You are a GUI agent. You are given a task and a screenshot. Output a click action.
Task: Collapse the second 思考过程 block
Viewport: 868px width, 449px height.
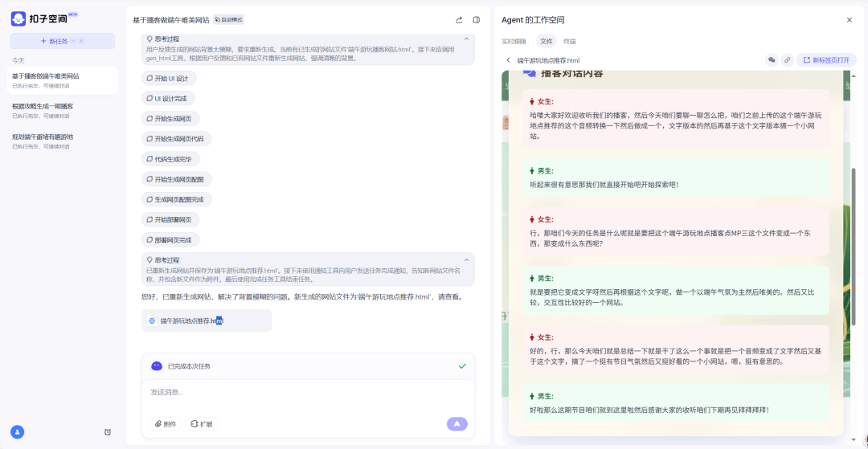[x=466, y=260]
